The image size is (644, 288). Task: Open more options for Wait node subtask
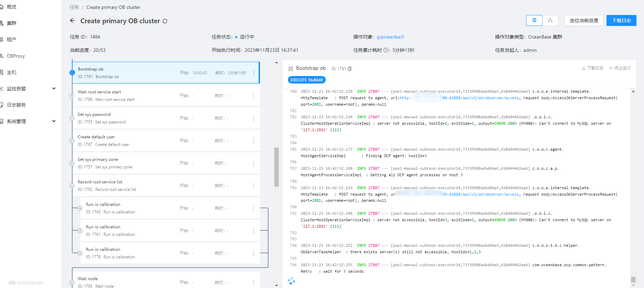click(254, 283)
